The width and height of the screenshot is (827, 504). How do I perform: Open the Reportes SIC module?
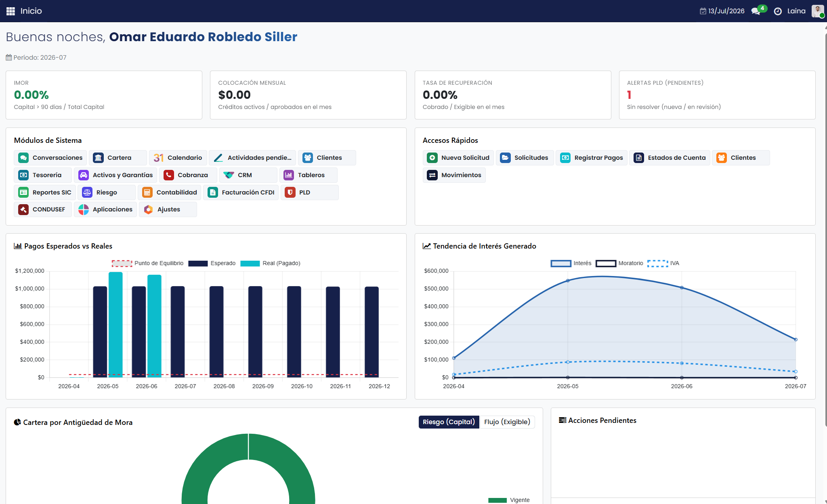pyautogui.click(x=45, y=192)
